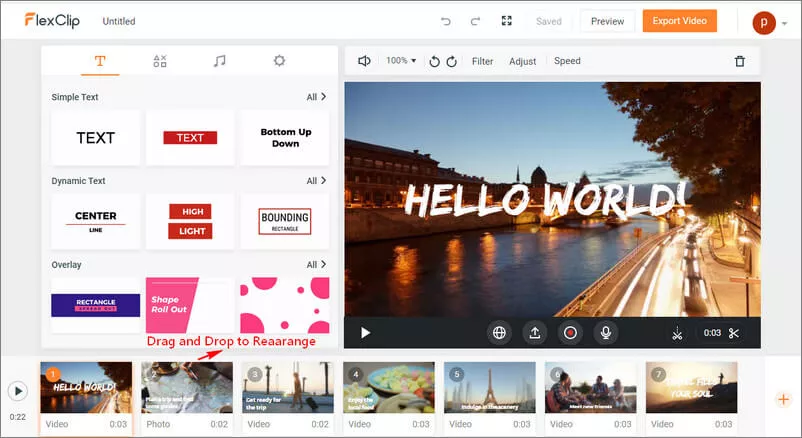Click the 0:03 duration in player

coord(712,333)
